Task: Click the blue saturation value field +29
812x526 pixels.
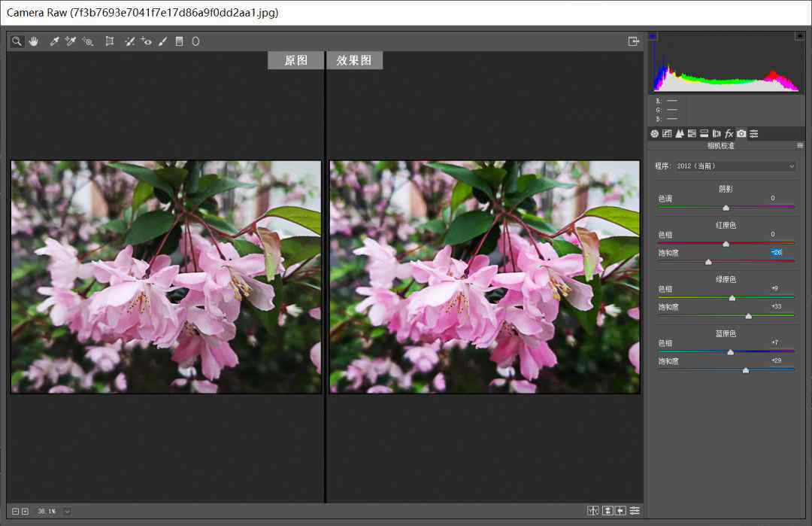Action: 776,360
